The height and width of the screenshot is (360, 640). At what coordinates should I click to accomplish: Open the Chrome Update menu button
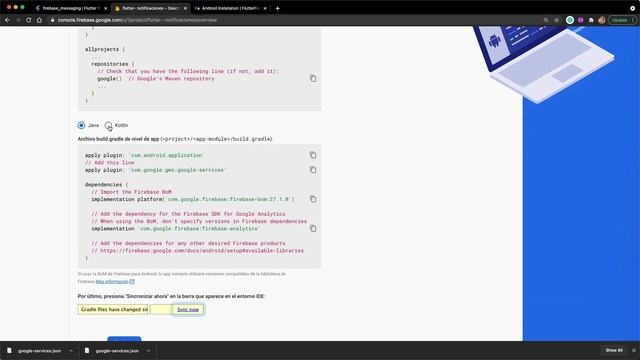[x=622, y=20]
